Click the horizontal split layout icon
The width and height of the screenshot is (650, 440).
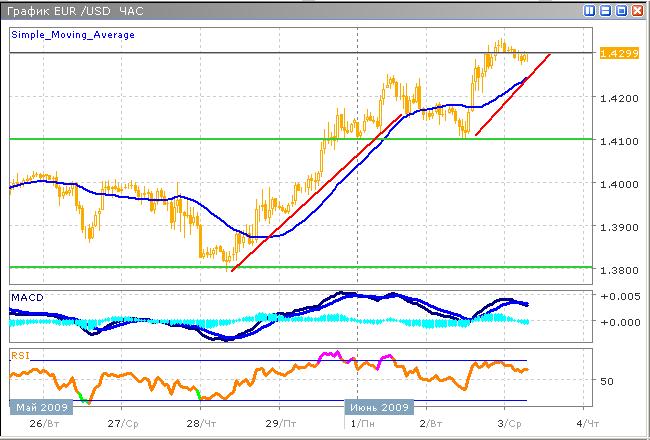coord(606,11)
